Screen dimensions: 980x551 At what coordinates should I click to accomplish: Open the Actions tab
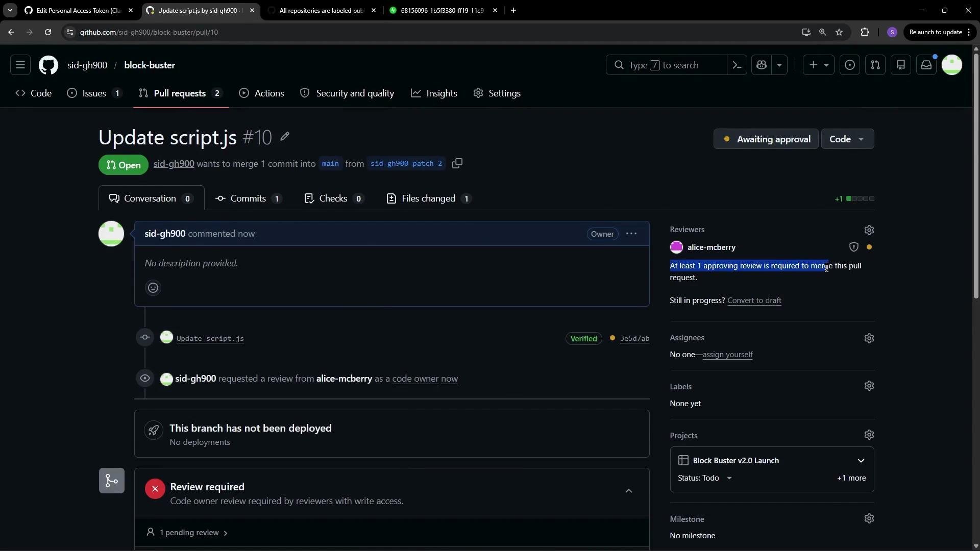click(262, 93)
